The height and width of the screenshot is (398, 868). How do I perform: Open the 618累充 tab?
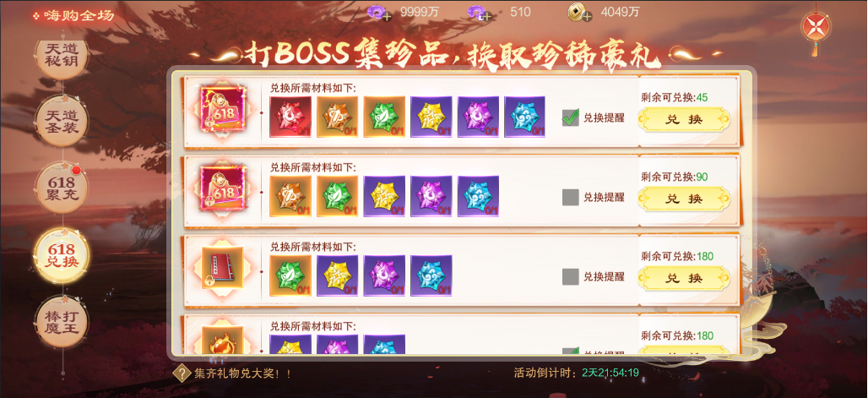click(62, 188)
